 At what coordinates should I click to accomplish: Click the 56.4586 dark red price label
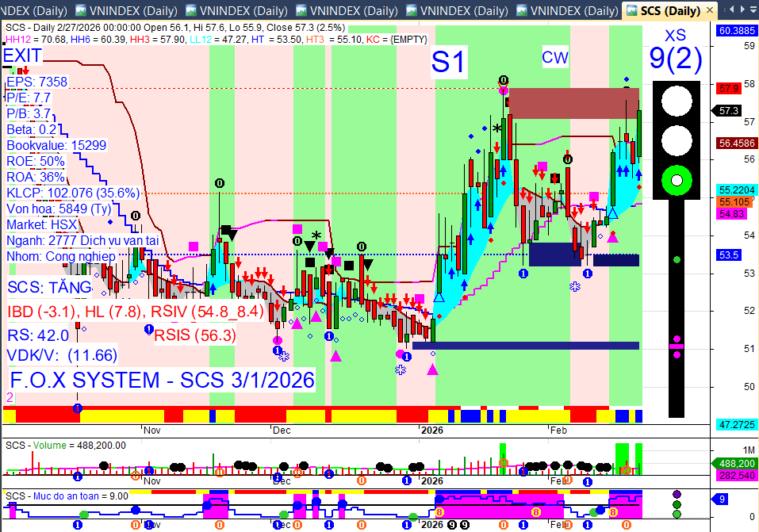pos(737,143)
